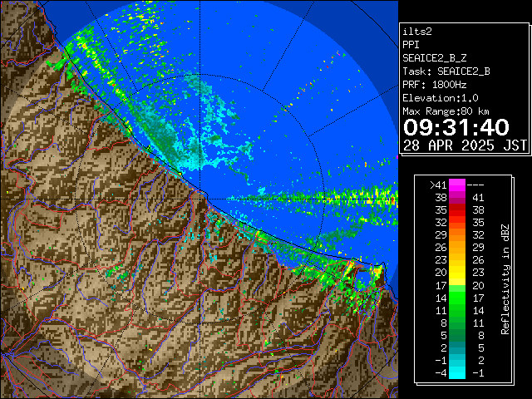
Task: Click the 28 APR 2025 JST date
Action: click(465, 145)
